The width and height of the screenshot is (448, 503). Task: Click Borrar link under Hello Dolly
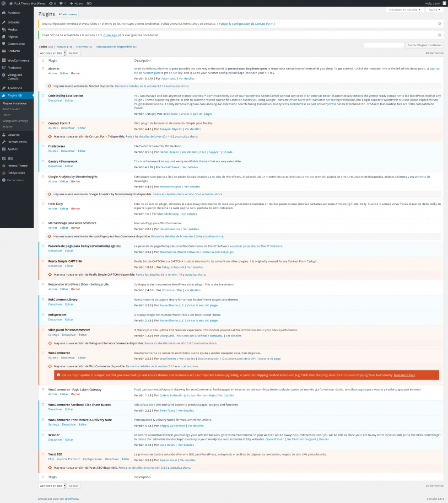click(76, 209)
